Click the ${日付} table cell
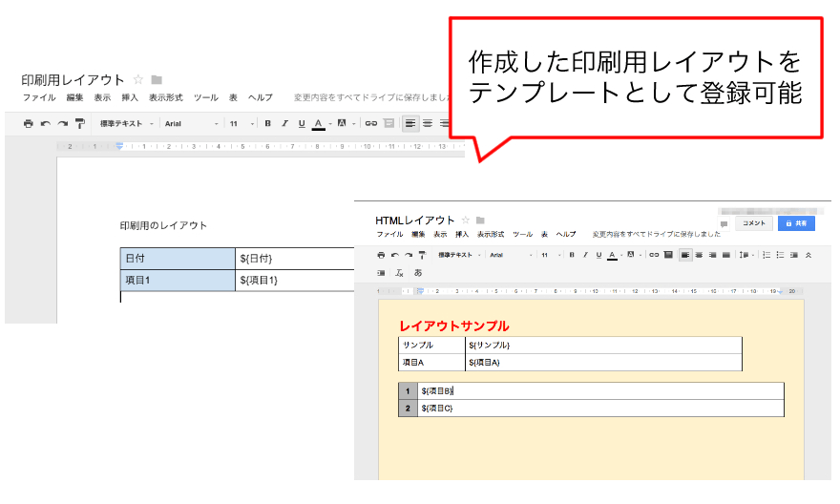 click(295, 259)
